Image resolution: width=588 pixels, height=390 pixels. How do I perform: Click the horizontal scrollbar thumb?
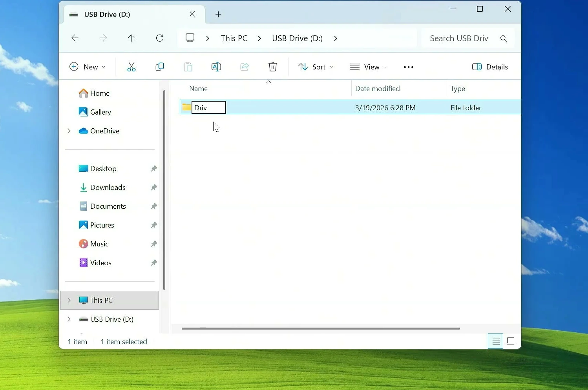click(321, 328)
